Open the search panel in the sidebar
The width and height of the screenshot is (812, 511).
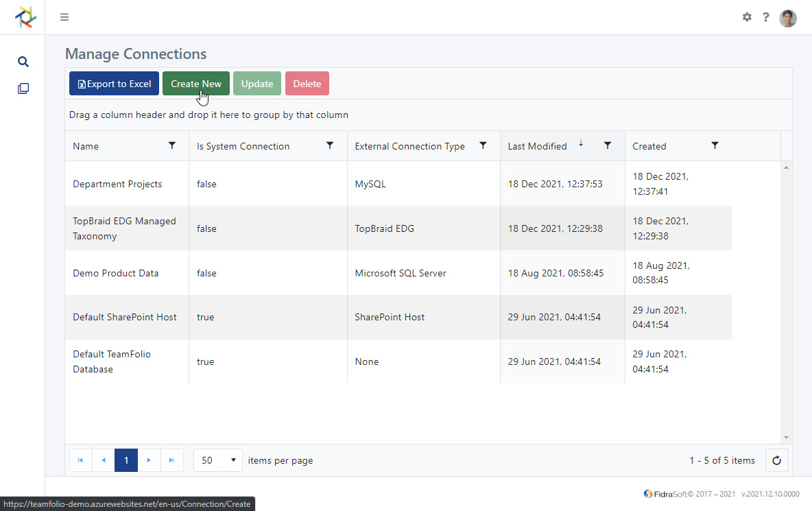(23, 61)
